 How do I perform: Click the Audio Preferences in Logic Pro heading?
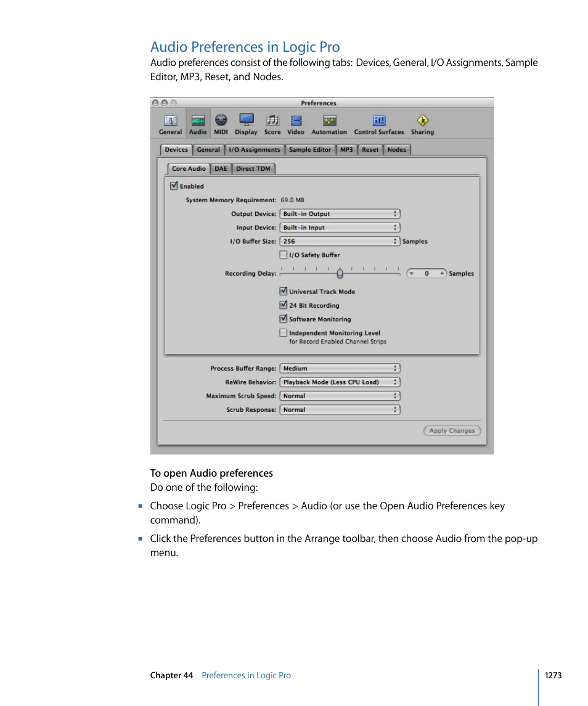(x=245, y=47)
